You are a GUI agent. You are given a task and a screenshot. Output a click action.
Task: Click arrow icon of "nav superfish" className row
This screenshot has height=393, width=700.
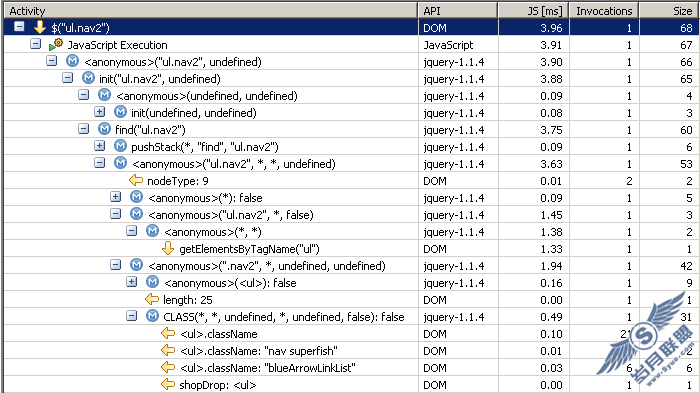click(x=168, y=350)
